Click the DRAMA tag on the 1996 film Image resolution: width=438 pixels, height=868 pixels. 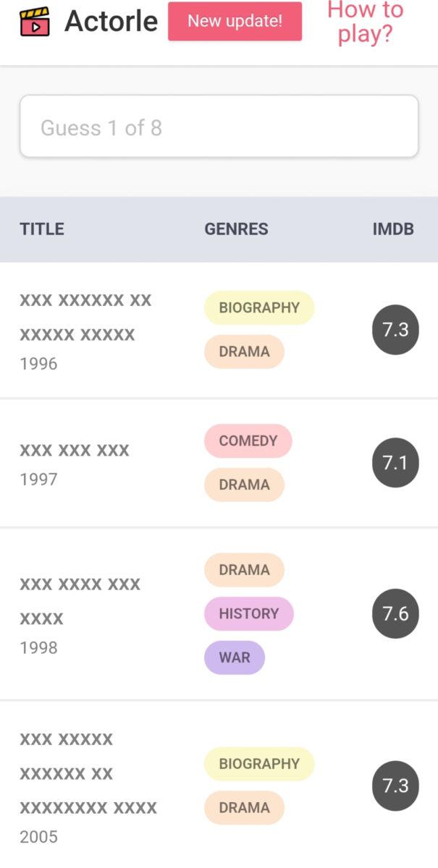(244, 352)
